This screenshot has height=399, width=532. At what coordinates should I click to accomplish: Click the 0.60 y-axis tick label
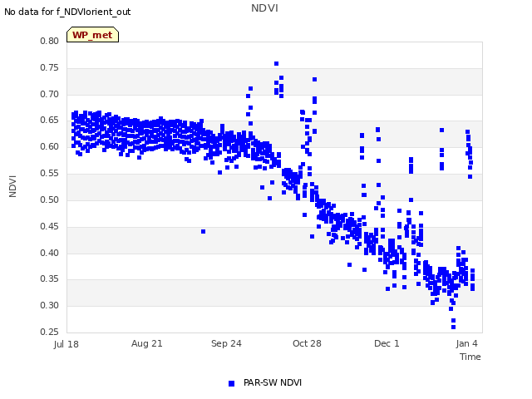click(50, 146)
